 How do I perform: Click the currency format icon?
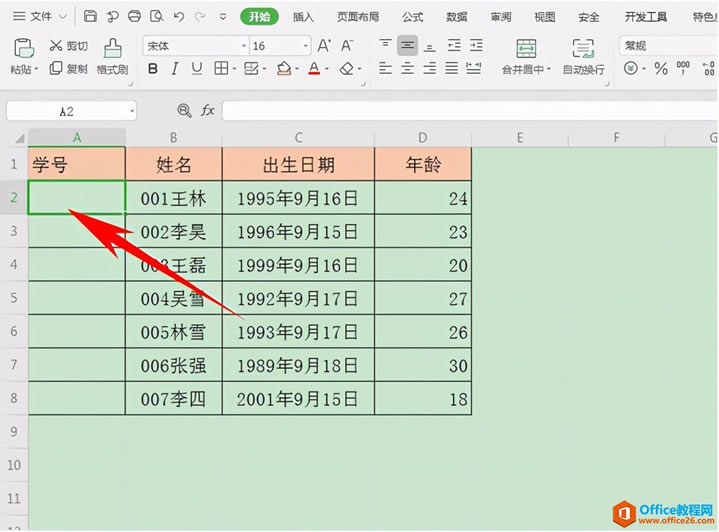click(x=631, y=69)
